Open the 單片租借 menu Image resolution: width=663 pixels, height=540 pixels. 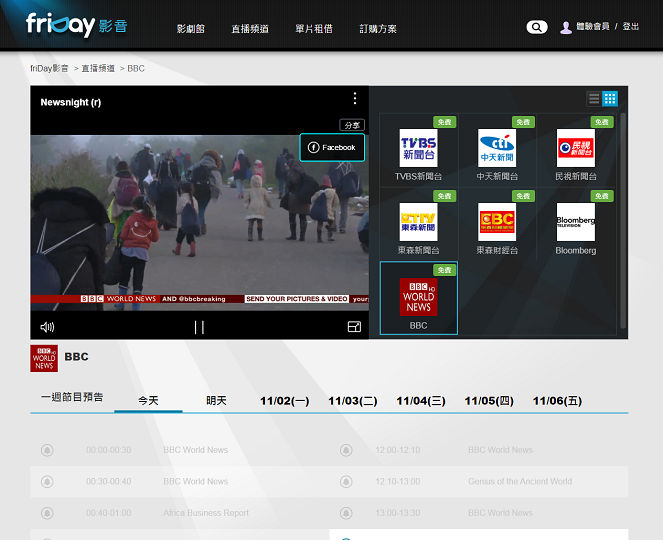point(314,29)
